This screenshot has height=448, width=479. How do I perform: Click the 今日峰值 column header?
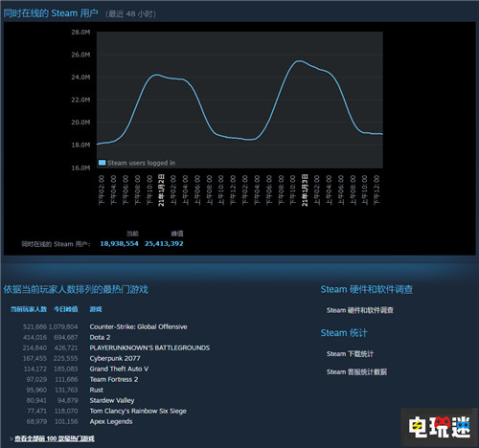tap(65, 309)
